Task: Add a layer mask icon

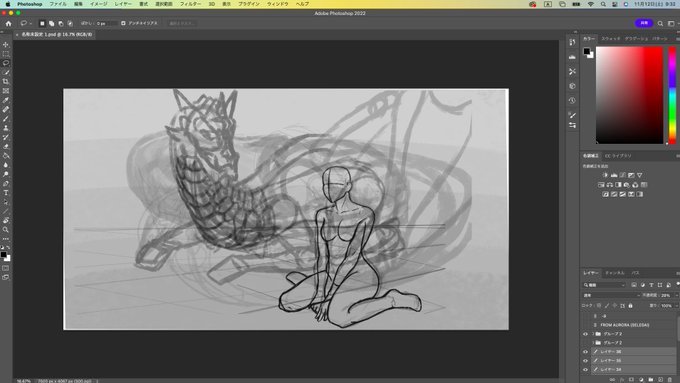Action: [631, 380]
